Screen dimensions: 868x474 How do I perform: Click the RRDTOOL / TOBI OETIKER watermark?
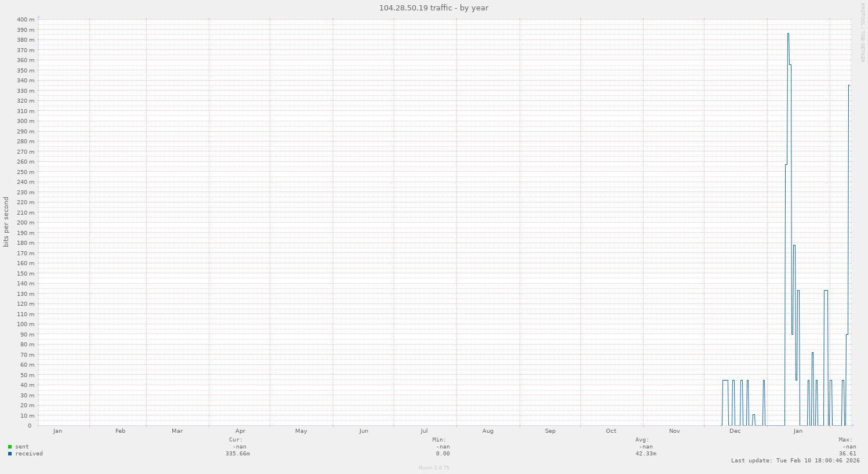862,32
